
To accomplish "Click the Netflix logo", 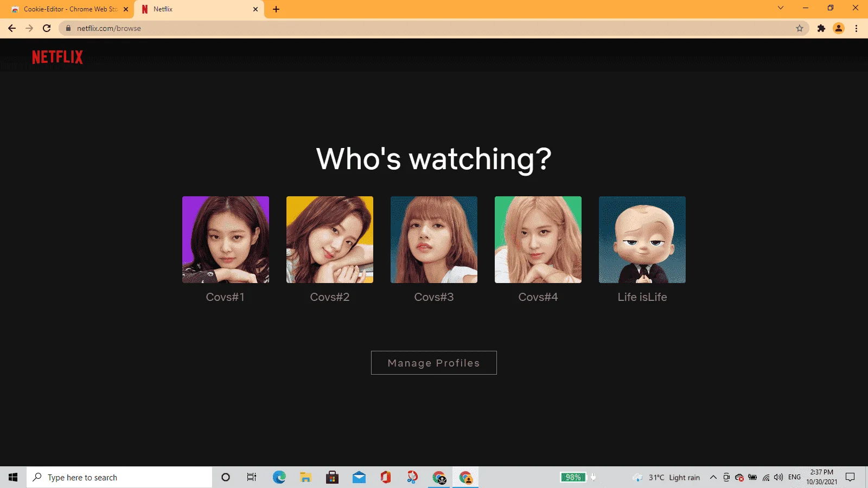I will [58, 57].
